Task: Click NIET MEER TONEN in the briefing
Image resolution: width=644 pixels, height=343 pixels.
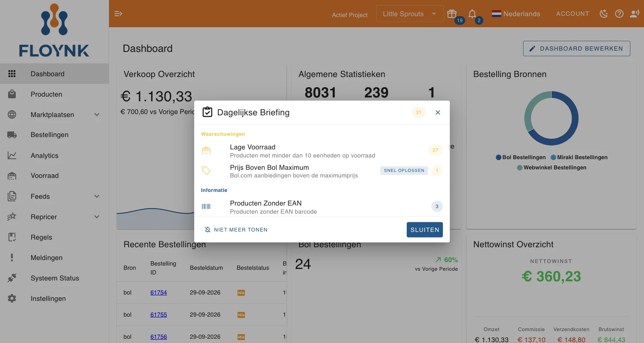Action: click(236, 230)
